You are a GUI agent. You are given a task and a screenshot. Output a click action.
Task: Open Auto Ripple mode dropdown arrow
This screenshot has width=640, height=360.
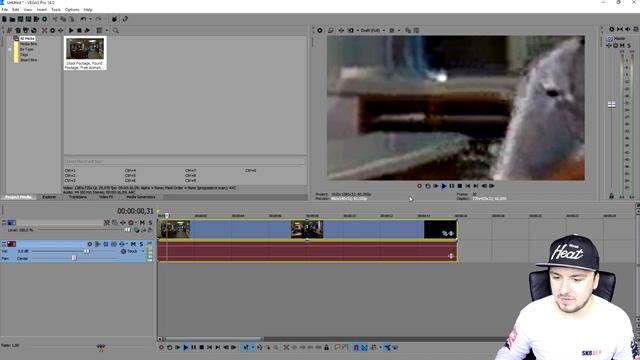(380, 347)
